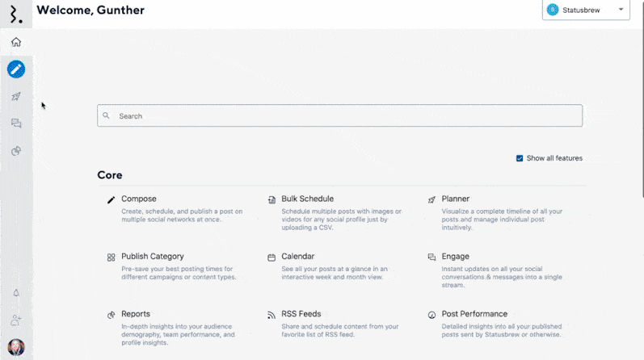The height and width of the screenshot is (360, 644).
Task: Click inside the Search field
Action: [339, 115]
